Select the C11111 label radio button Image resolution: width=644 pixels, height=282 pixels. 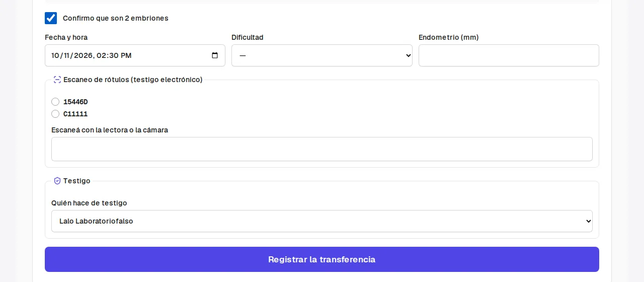coord(55,114)
